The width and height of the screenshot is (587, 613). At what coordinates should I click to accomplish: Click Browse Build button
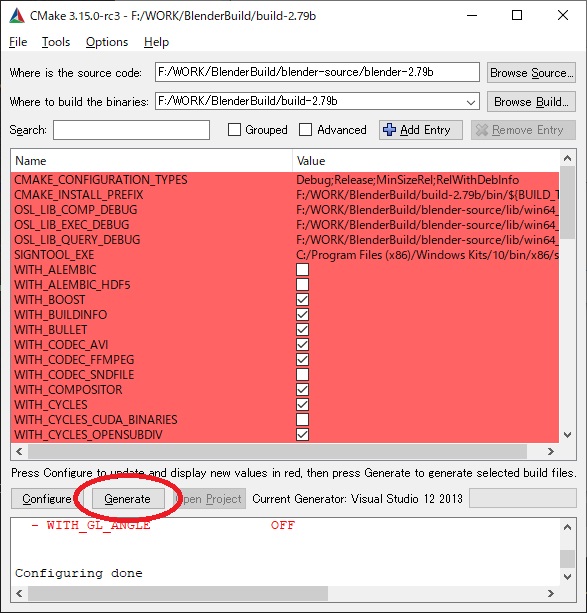(531, 102)
